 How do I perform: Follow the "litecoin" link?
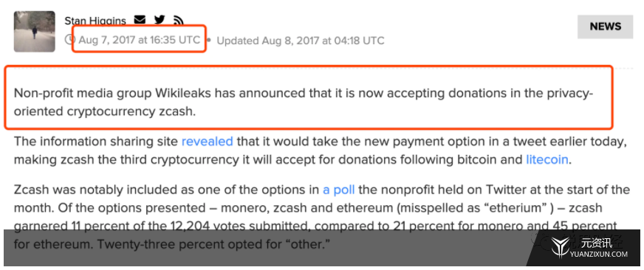547,159
